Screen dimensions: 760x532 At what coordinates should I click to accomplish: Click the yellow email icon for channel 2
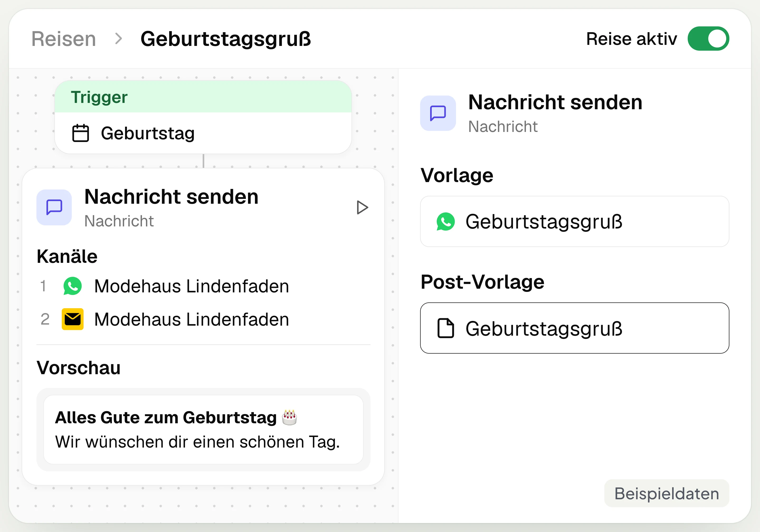[x=73, y=319]
